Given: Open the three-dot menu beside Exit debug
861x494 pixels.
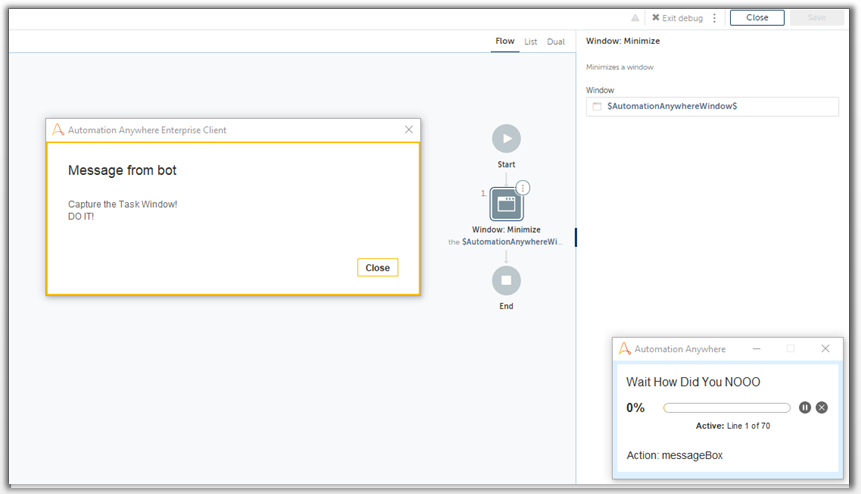Looking at the screenshot, I should (x=714, y=18).
